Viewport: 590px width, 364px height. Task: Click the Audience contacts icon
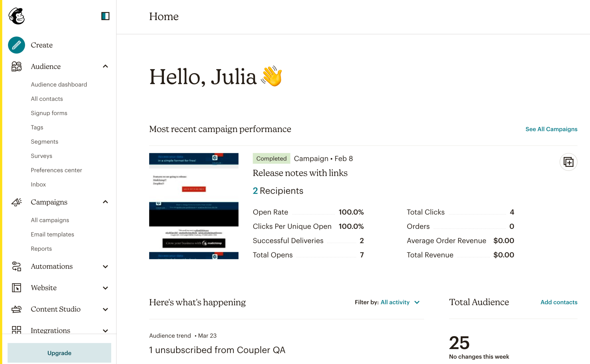click(x=16, y=66)
